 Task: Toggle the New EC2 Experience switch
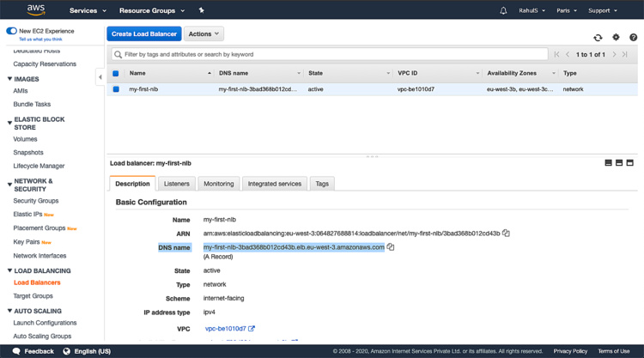pos(11,31)
